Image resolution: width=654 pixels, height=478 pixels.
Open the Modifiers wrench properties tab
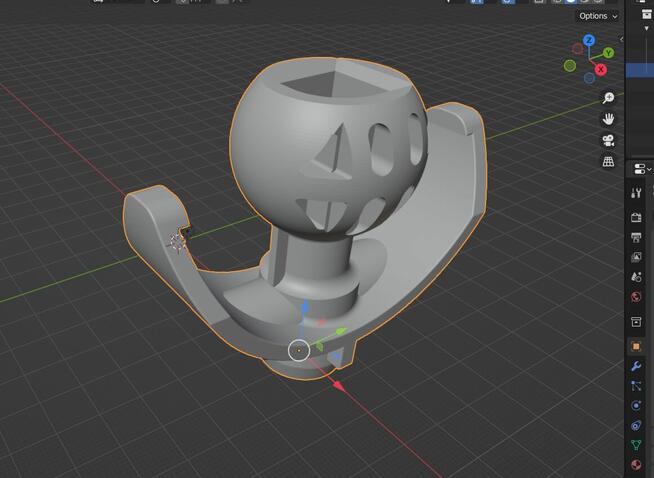[x=636, y=366]
